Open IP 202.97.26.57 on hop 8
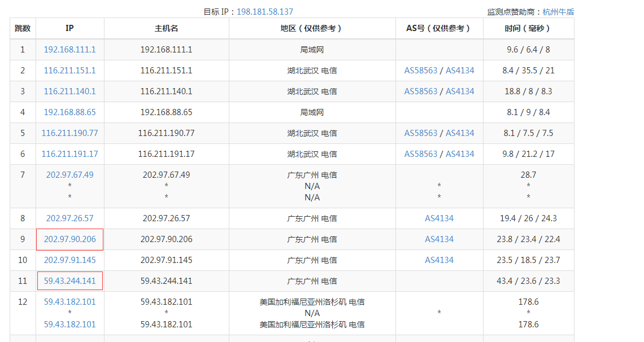Viewport: 644px width, 342px height. (69, 218)
